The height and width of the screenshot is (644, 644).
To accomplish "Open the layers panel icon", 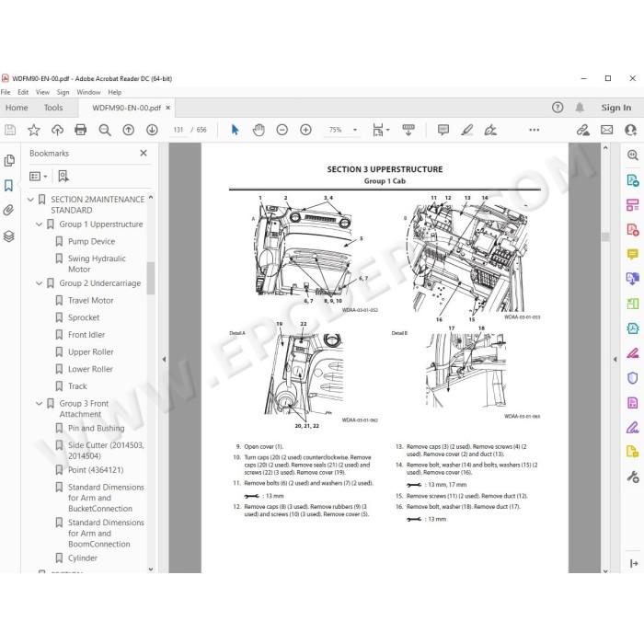I will coord(8,236).
